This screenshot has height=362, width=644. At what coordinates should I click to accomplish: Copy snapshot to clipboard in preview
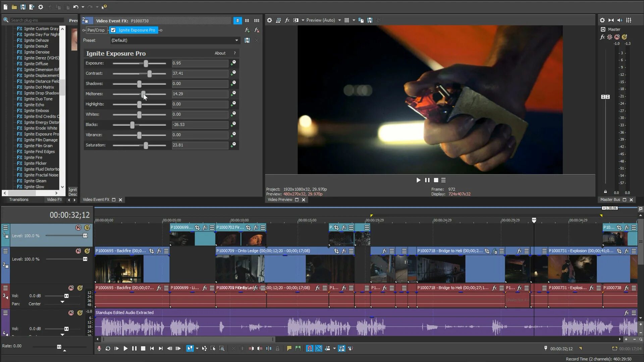[361, 20]
